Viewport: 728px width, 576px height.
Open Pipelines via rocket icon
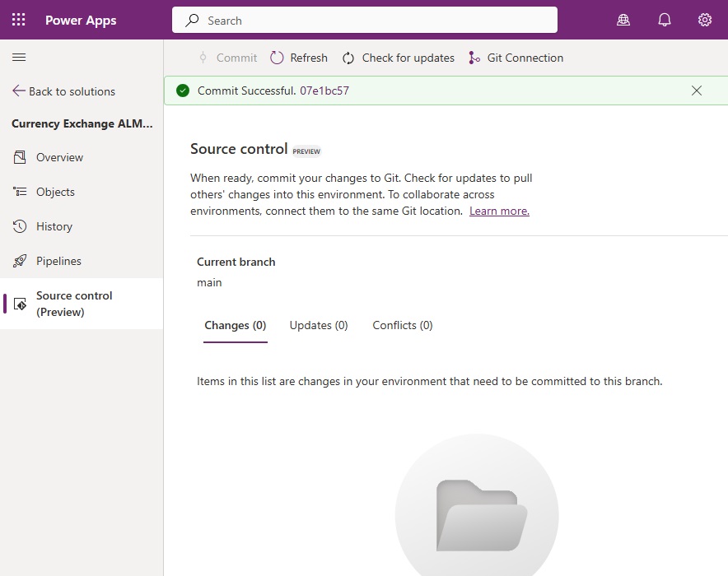click(20, 261)
